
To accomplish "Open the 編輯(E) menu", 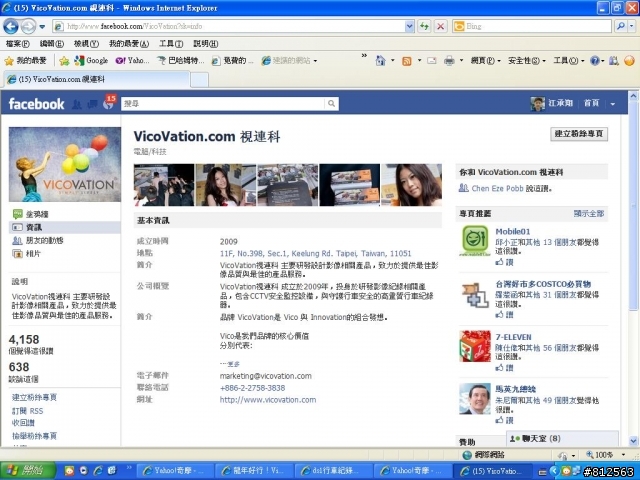I will (x=51, y=43).
